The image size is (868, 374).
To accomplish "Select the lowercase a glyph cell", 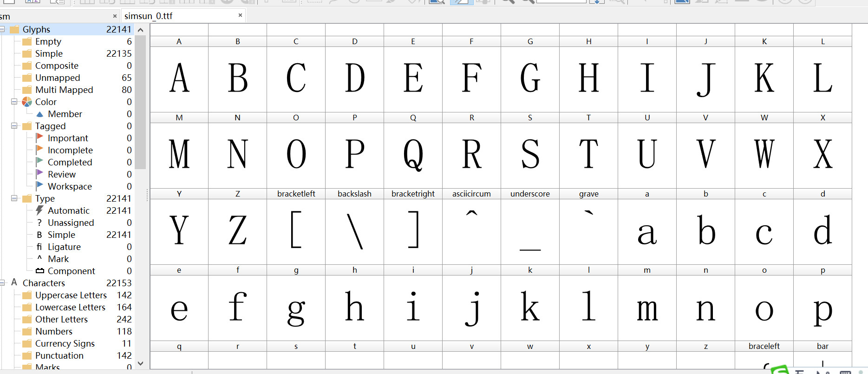I will [x=647, y=227].
